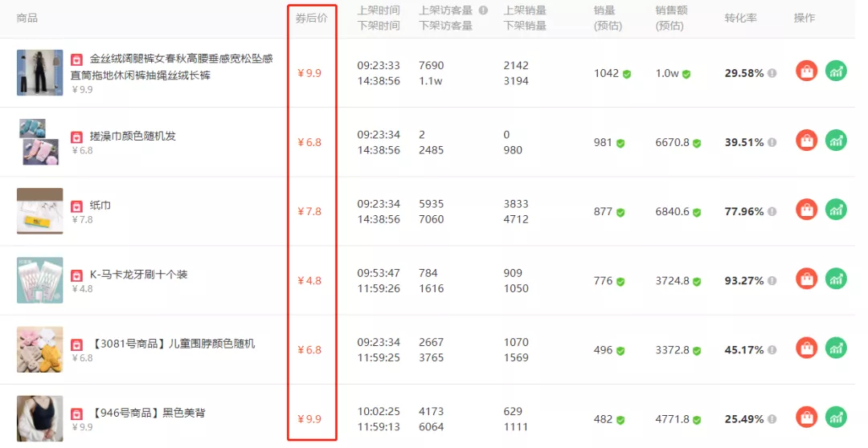Click the 券后价 column header
Screen dimensions: 868x448
coord(311,18)
